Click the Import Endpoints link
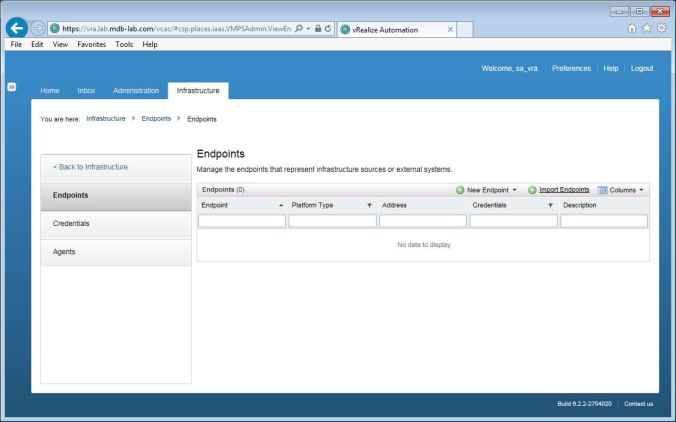The image size is (676, 422). (564, 189)
